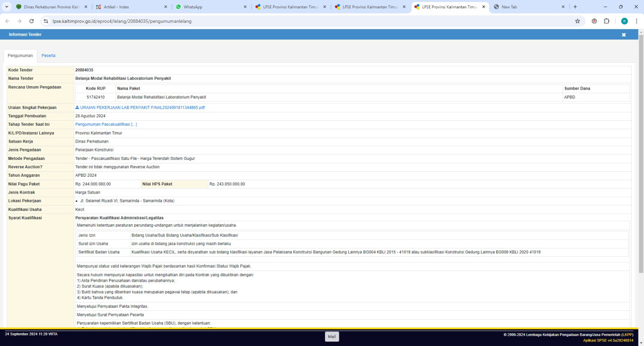Download the URAIAN PEKERJAAN LAB PENYAKIT pdf

pyautogui.click(x=140, y=107)
